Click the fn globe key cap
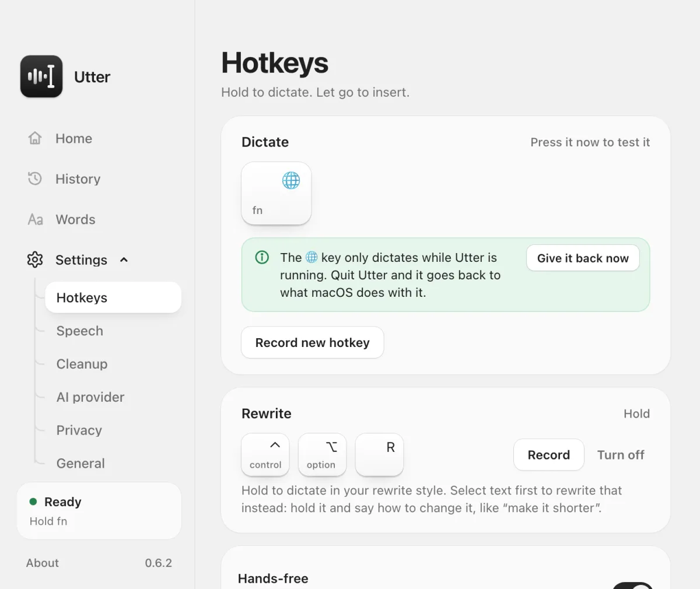 [x=276, y=193]
